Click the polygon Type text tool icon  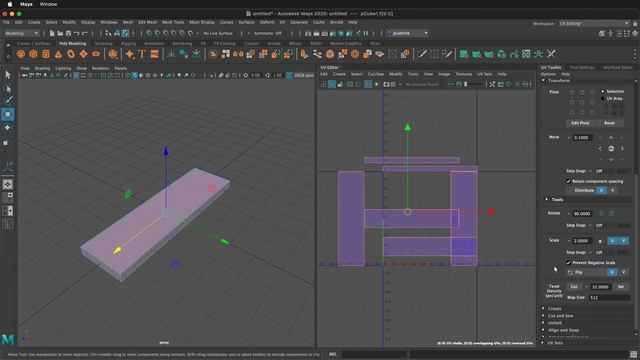(142, 54)
